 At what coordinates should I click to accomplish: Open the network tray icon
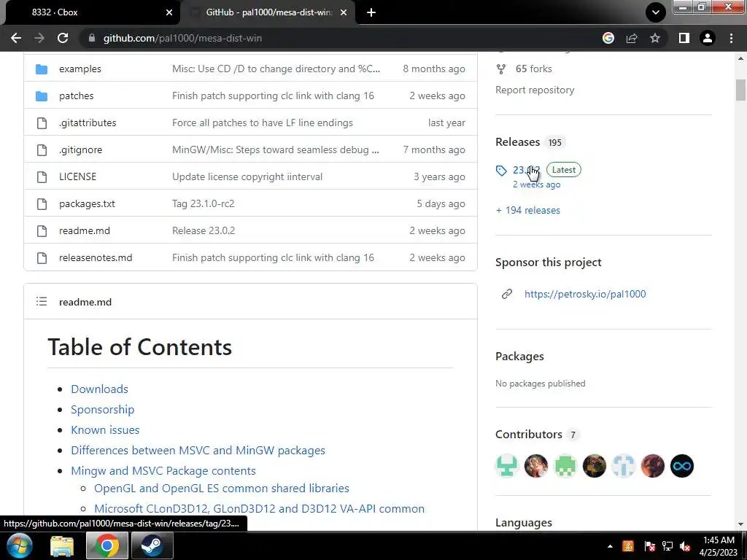[x=667, y=546]
